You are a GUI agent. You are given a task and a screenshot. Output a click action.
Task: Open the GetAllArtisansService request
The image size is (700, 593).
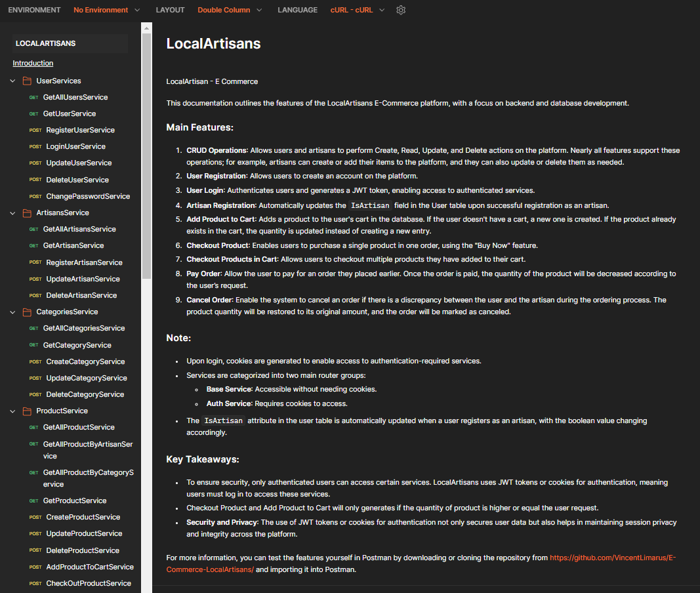(x=79, y=229)
